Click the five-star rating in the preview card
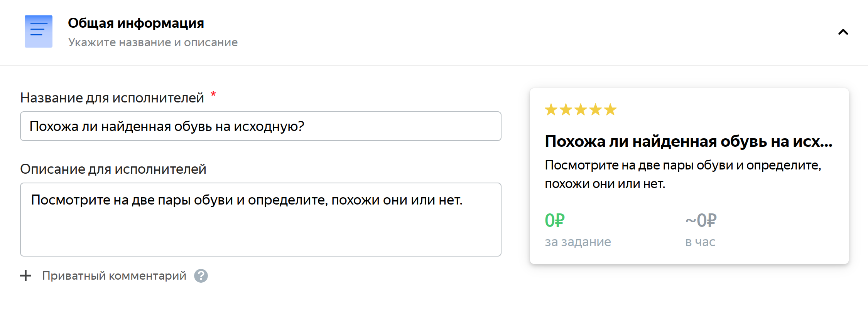 [x=581, y=110]
